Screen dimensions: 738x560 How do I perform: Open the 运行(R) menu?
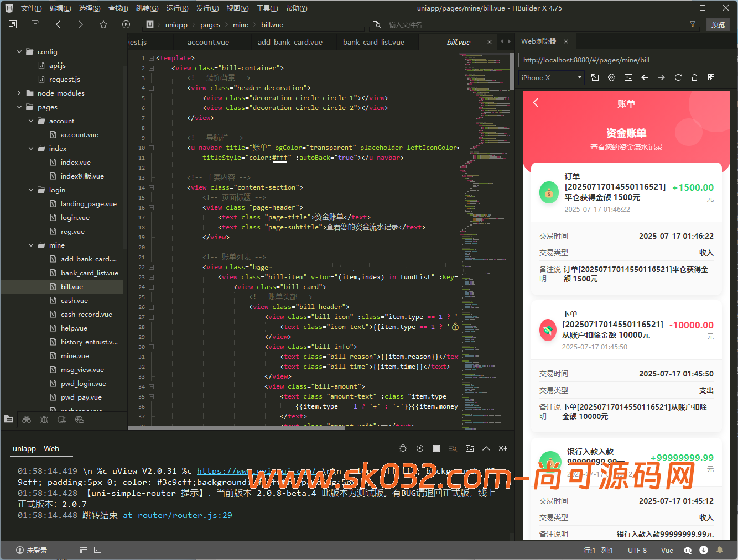click(x=177, y=8)
